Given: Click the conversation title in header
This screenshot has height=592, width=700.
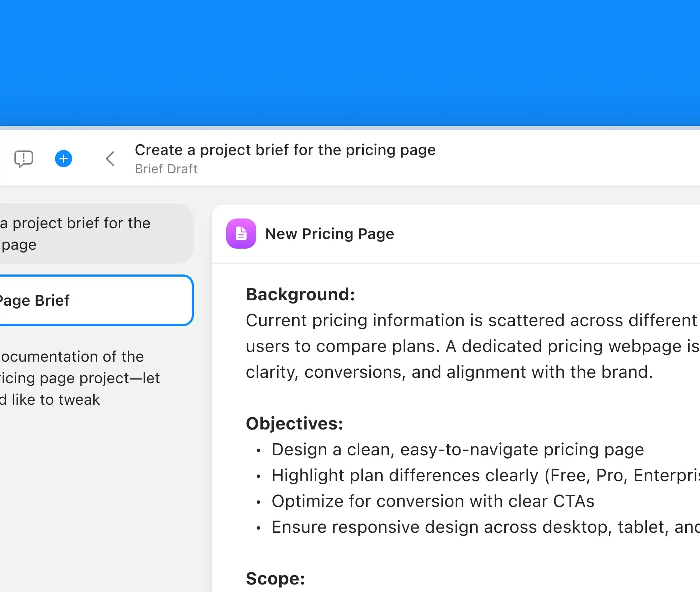Looking at the screenshot, I should point(285,150).
